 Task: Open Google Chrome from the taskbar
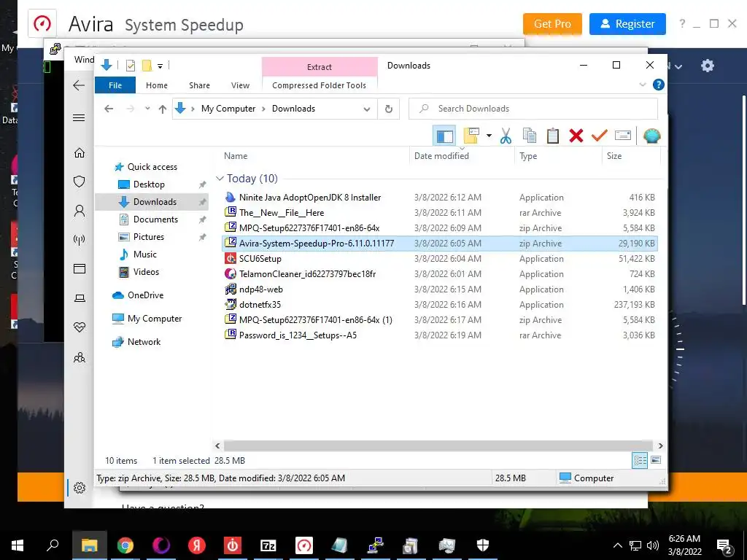pos(125,545)
